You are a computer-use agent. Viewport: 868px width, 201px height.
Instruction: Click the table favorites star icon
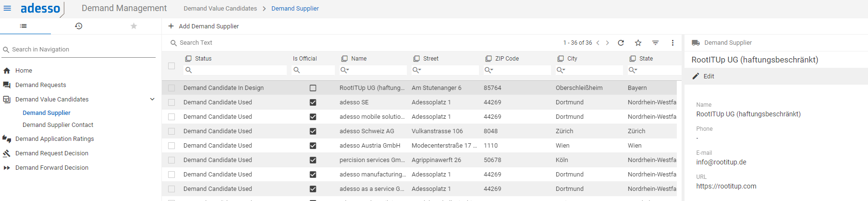coord(638,43)
